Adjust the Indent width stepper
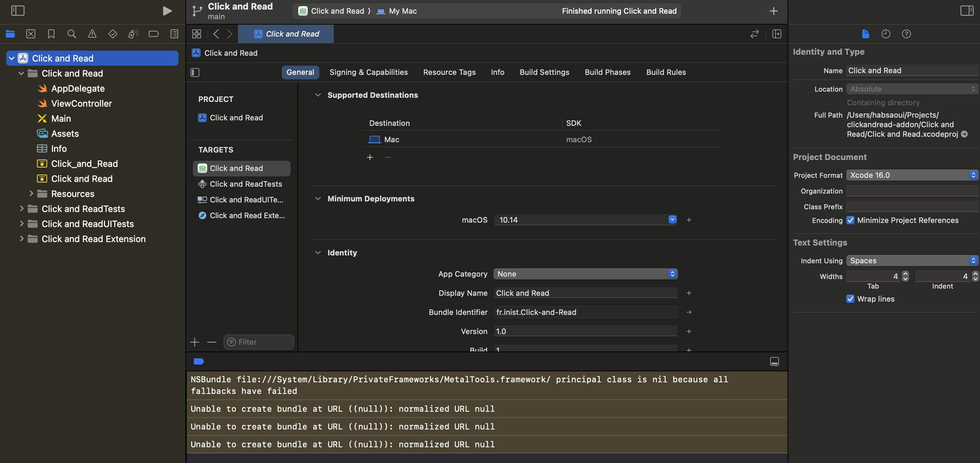Viewport: 980px width, 463px height. (x=975, y=276)
